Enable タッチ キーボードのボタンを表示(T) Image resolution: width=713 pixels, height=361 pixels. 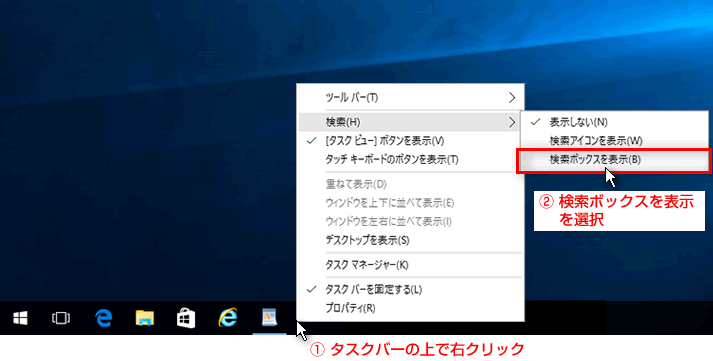410,160
